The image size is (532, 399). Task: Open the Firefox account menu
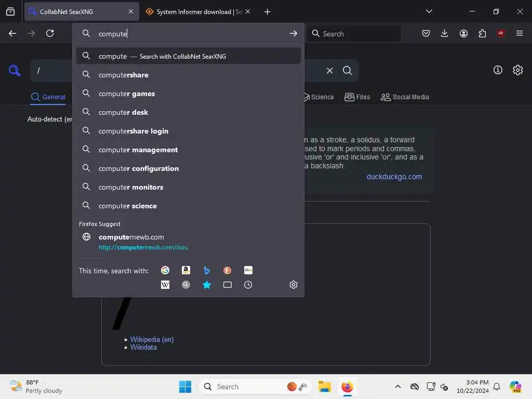(x=463, y=33)
